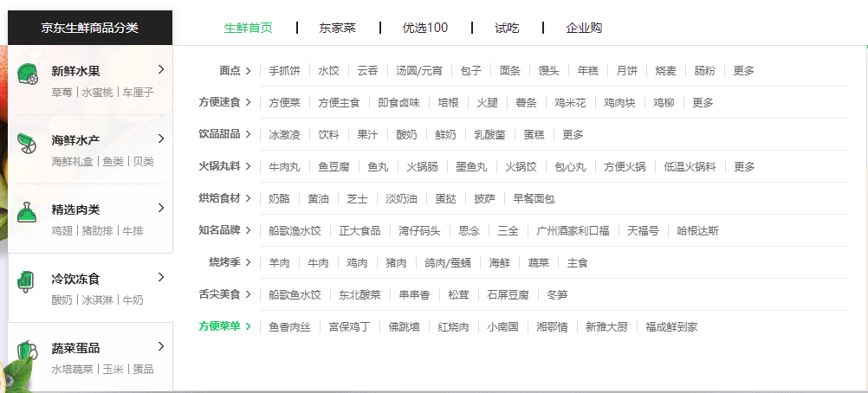Viewport: 868px width, 393px height.
Task: Select 鱼香肉丝 link
Action: (289, 328)
